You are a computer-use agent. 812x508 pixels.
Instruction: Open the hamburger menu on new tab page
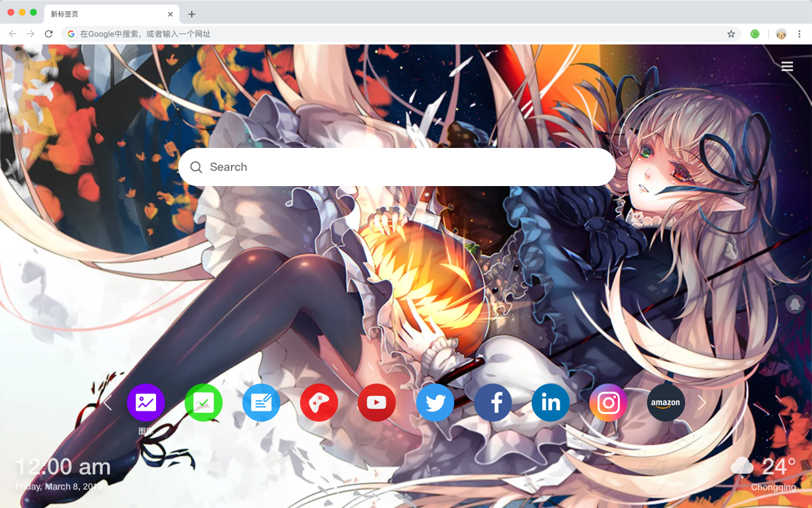click(x=787, y=67)
